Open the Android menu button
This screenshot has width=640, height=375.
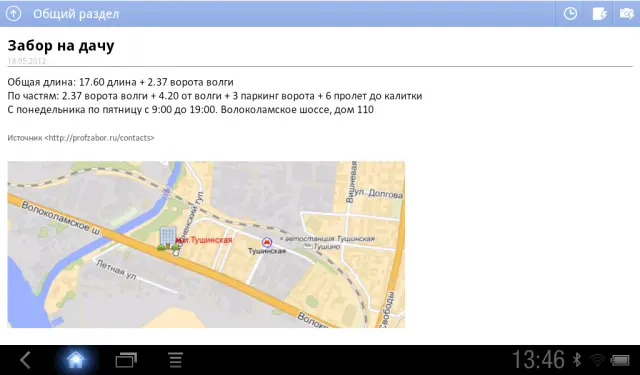coord(176,360)
